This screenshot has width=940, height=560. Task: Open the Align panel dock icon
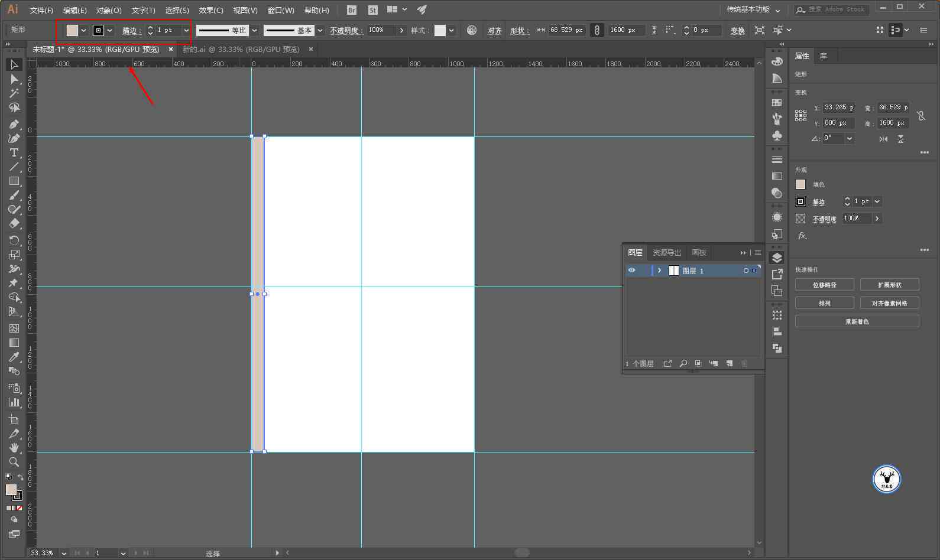coord(777,332)
